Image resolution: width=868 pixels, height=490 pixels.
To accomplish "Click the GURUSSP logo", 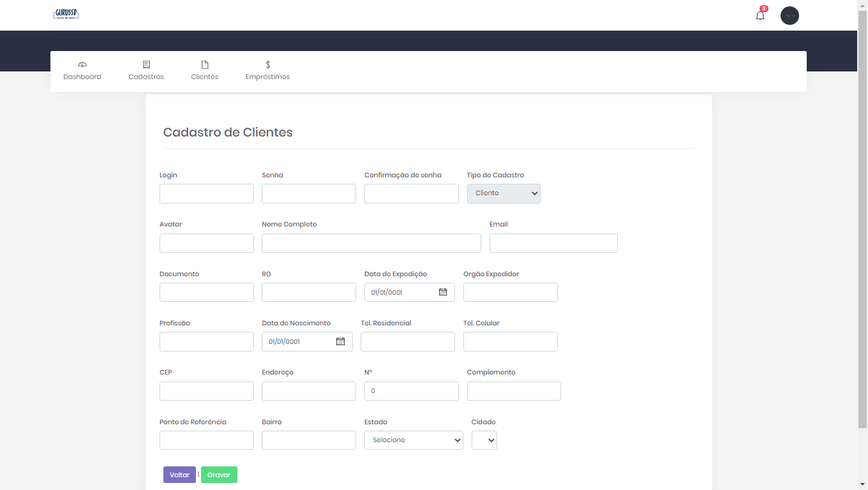I will [66, 14].
